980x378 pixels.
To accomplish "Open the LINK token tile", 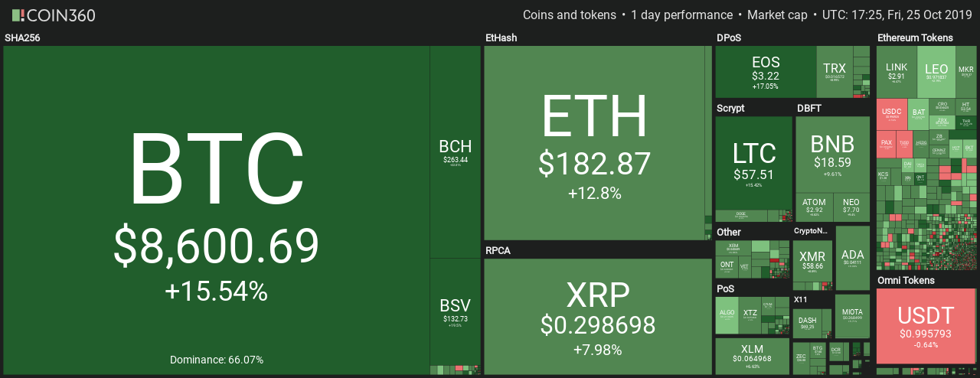I will [897, 71].
